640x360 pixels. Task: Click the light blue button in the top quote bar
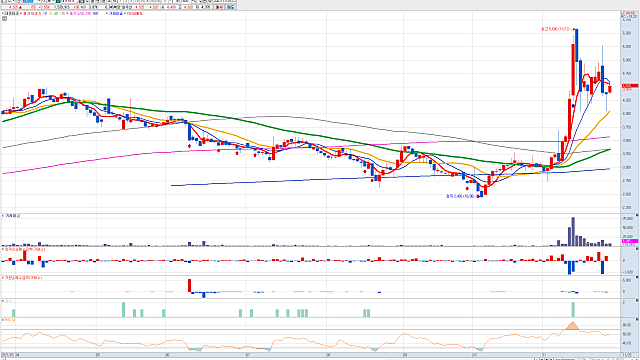(x=231, y=7)
